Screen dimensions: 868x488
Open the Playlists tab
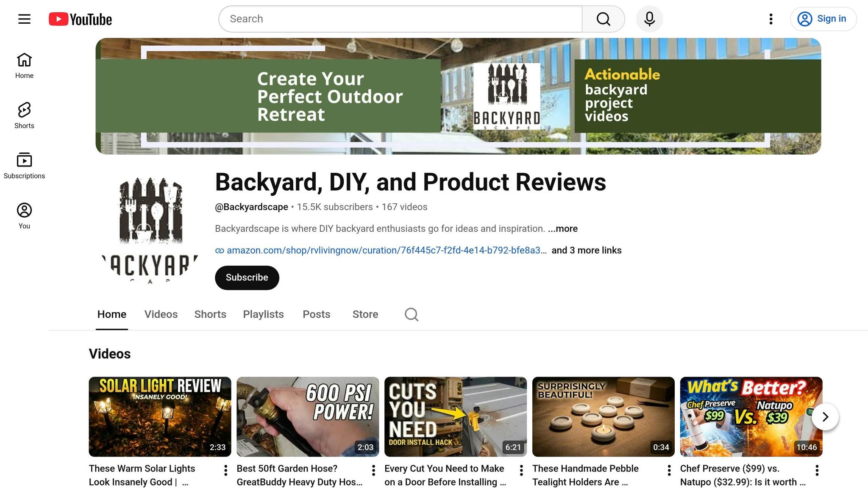(x=263, y=314)
